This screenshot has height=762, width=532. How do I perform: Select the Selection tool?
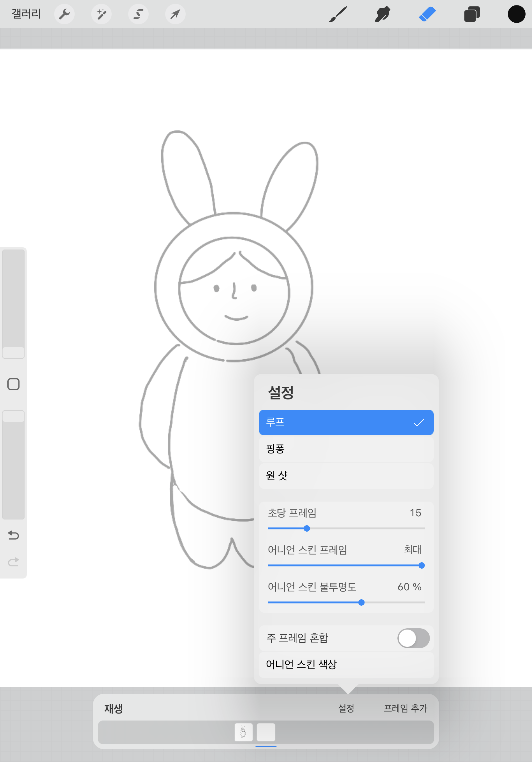(138, 14)
